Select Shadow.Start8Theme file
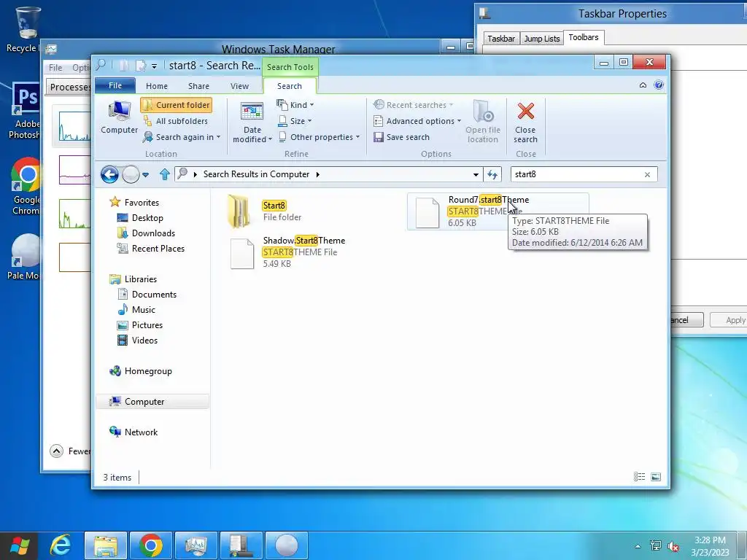Image resolution: width=747 pixels, height=560 pixels. pos(288,252)
